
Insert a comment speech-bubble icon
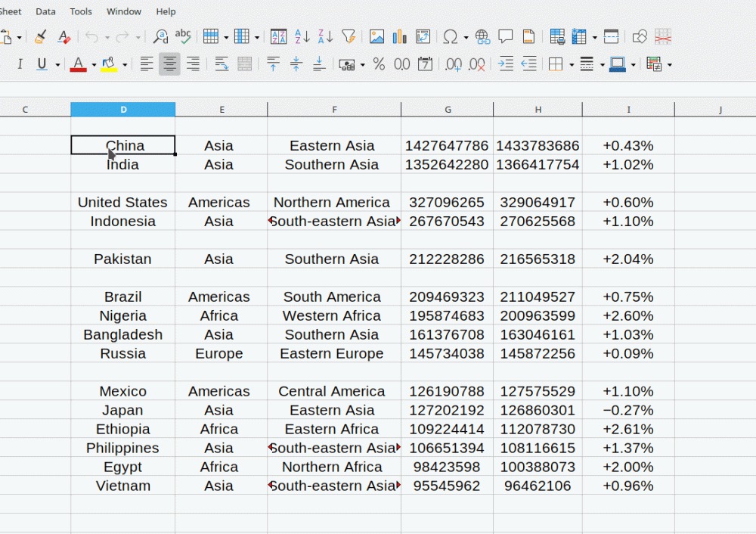tap(505, 36)
